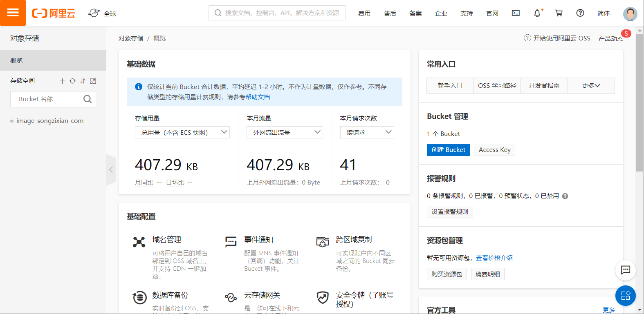Click 跨区域复制 heading
Image resolution: width=644 pixels, height=314 pixels.
(x=354, y=240)
